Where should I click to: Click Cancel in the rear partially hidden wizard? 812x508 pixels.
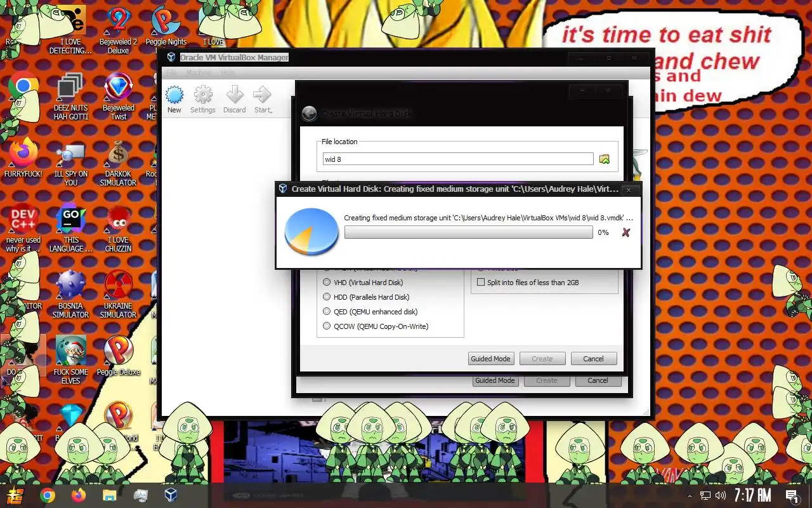[598, 380]
